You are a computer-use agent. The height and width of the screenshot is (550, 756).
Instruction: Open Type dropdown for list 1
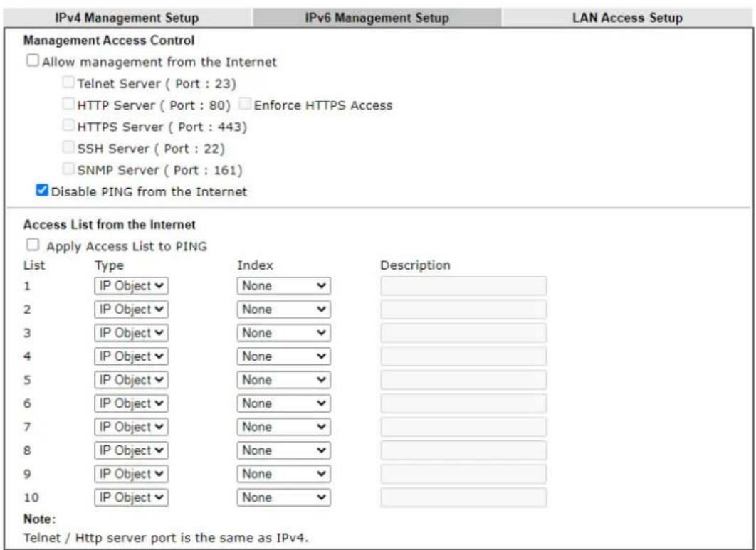131,286
